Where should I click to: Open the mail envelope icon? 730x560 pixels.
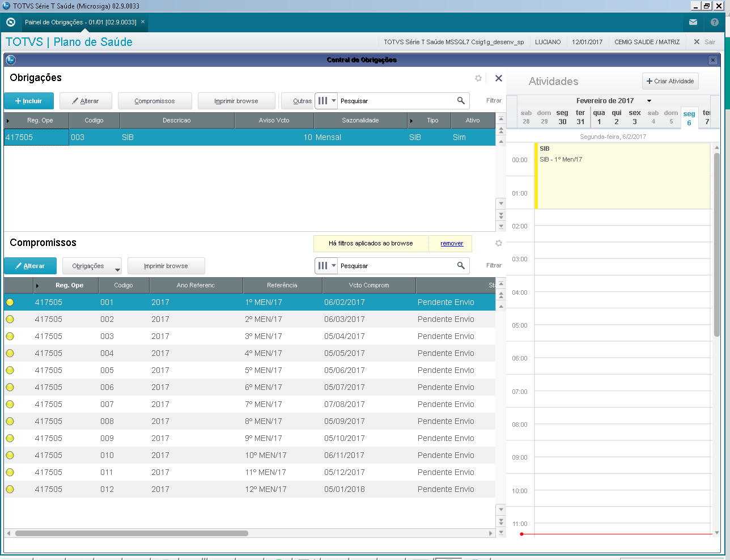click(693, 22)
